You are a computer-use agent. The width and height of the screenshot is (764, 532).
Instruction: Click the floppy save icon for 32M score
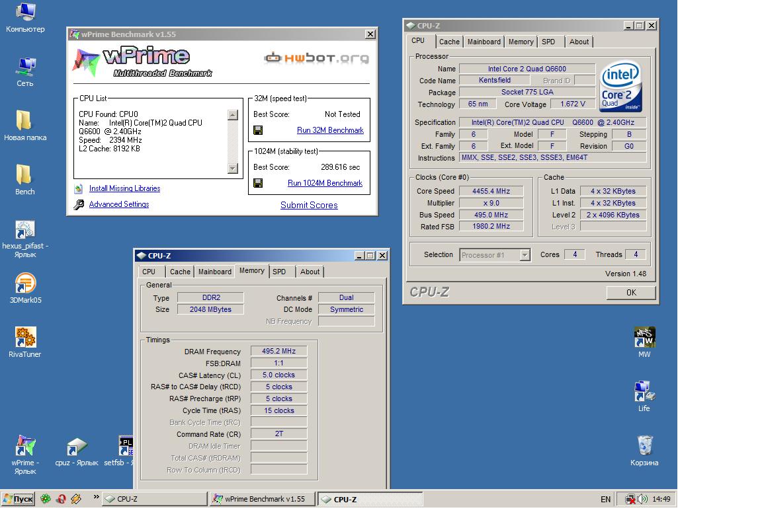258,130
